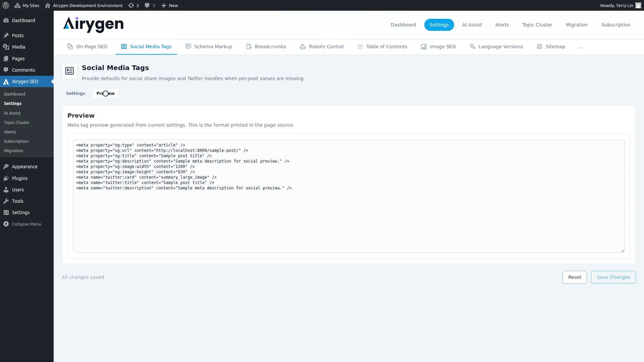
Task: Expand more tabs with the ellipsis
Action: tap(581, 47)
